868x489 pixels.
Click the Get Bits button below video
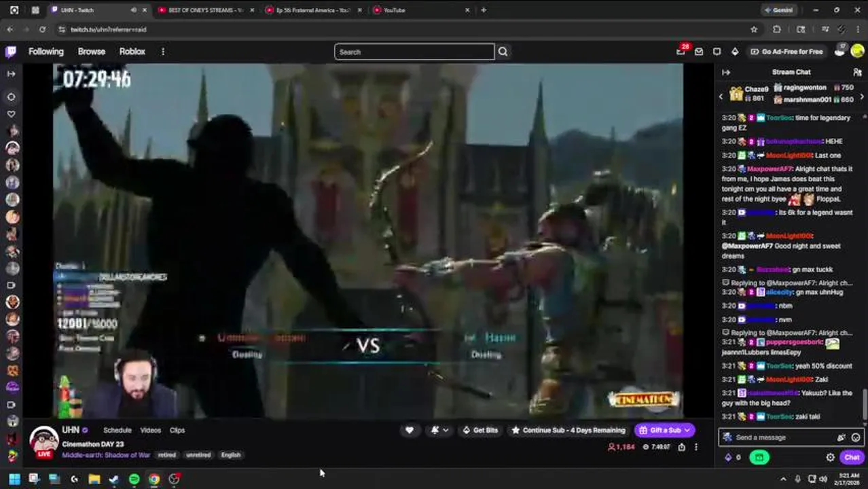tap(480, 430)
